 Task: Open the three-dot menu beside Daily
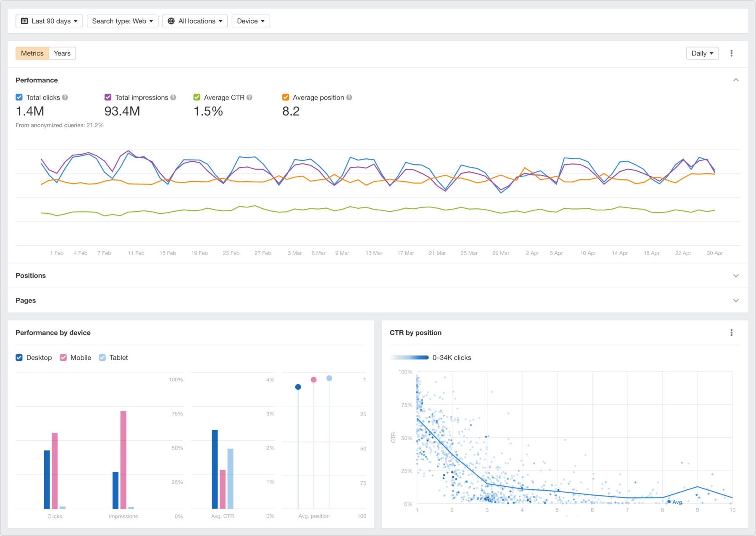click(731, 53)
